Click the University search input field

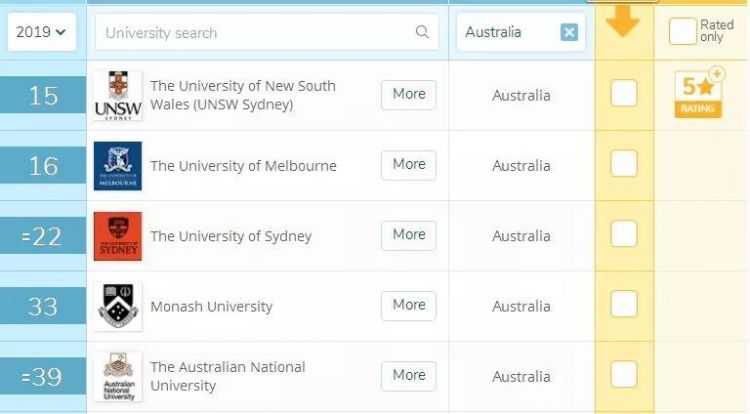(x=255, y=33)
